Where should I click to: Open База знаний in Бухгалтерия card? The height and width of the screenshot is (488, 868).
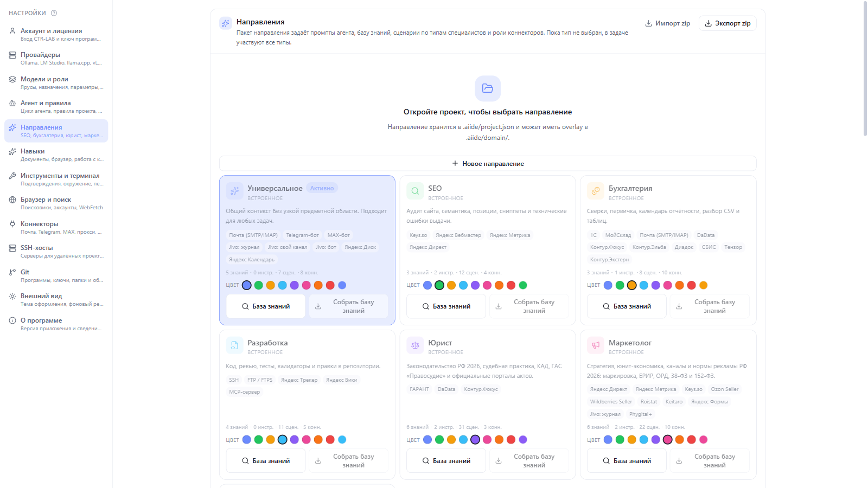(x=627, y=306)
